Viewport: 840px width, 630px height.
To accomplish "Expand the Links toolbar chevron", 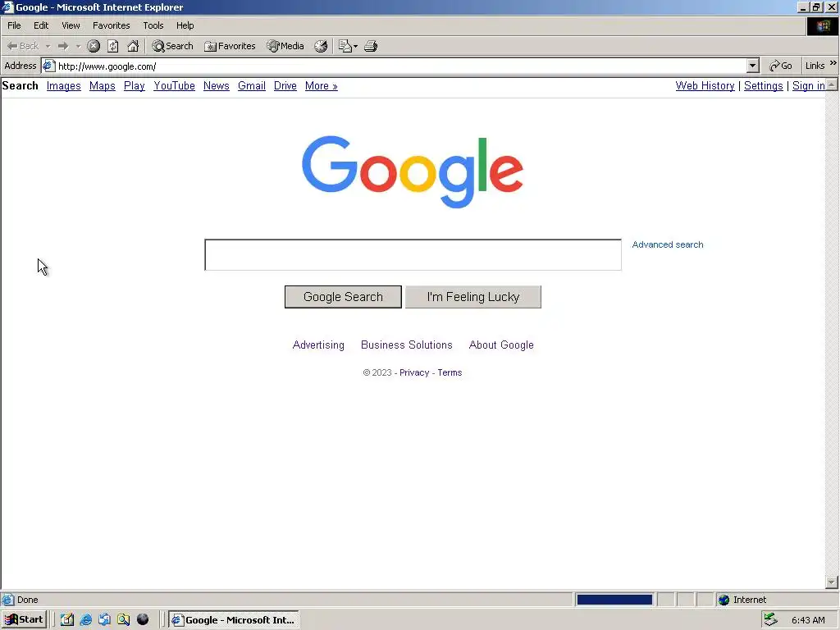I will tap(833, 62).
